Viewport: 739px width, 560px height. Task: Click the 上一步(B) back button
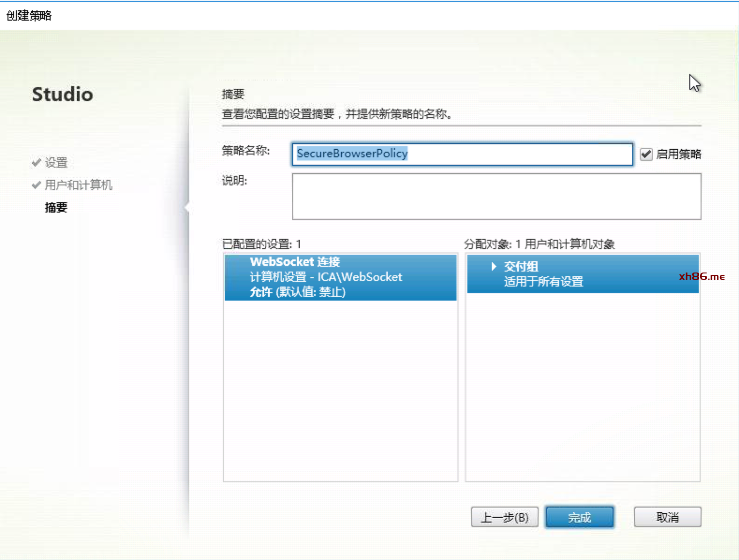tap(504, 517)
